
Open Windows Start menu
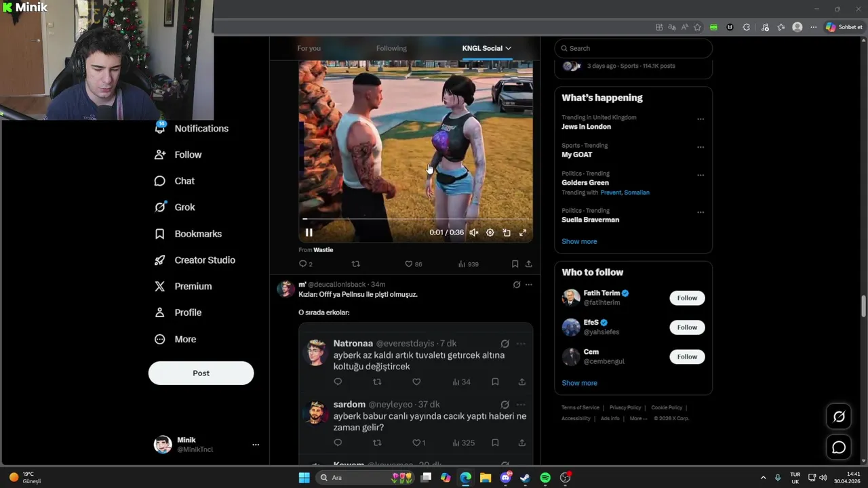point(304,478)
